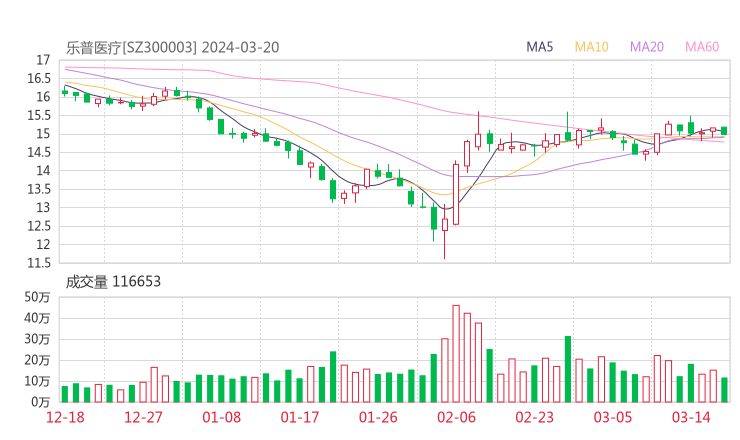Viewport: 740px width, 440px height.
Task: Click the 20万 volume axis label
Action: tap(37, 360)
